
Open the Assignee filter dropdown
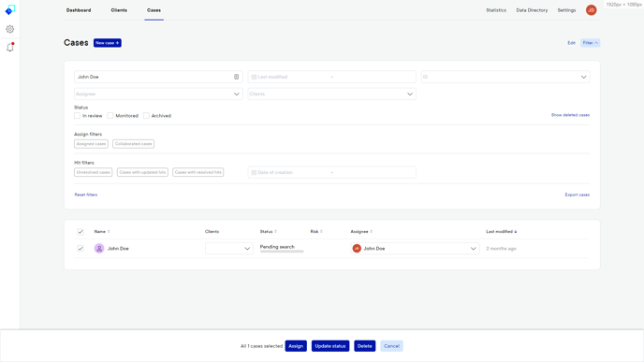click(158, 94)
